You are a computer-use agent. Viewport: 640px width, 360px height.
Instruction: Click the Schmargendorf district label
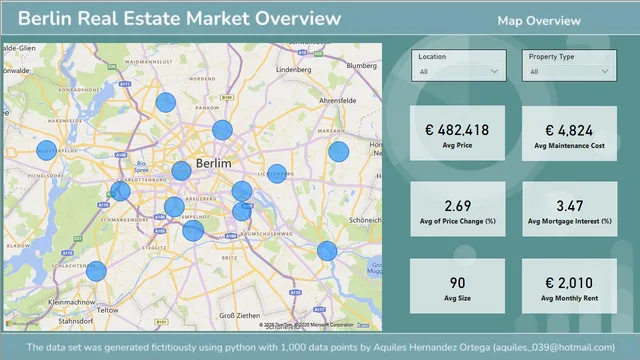pyautogui.click(x=125, y=220)
